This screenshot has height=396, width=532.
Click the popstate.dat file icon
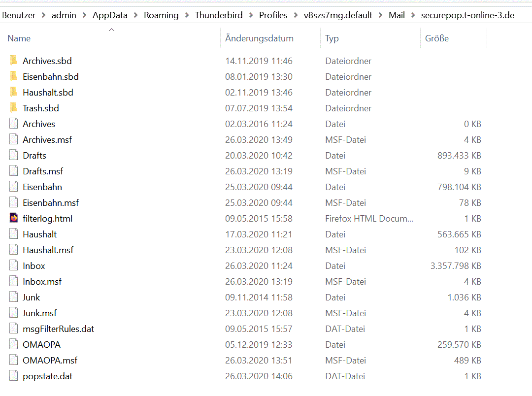(13, 376)
